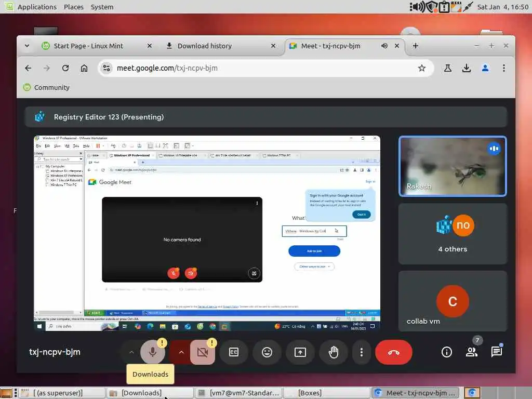Open the System menu

coord(102,7)
